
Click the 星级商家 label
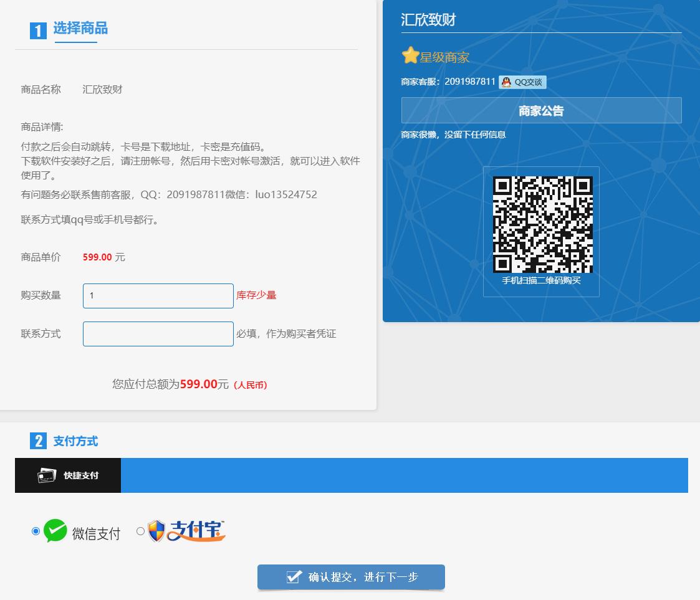tap(444, 57)
